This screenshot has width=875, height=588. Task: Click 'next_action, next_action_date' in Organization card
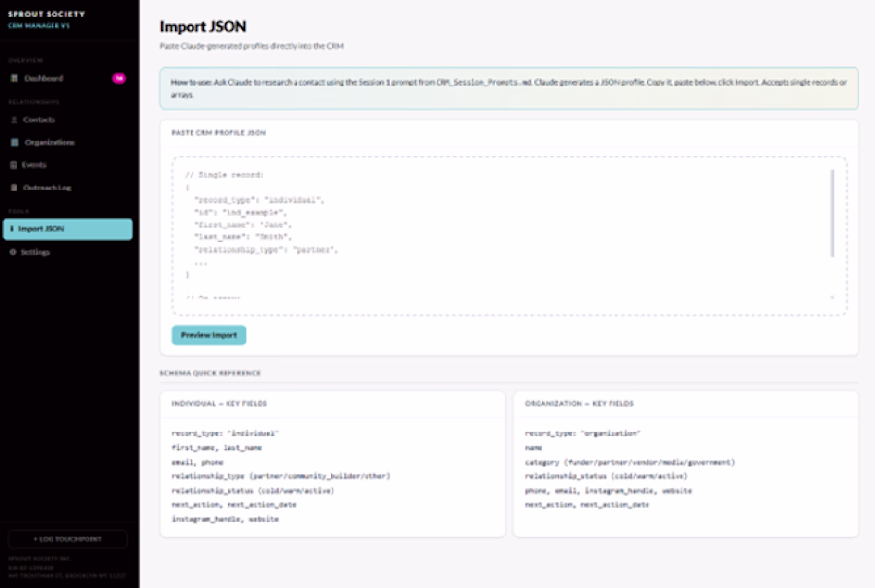(x=587, y=504)
